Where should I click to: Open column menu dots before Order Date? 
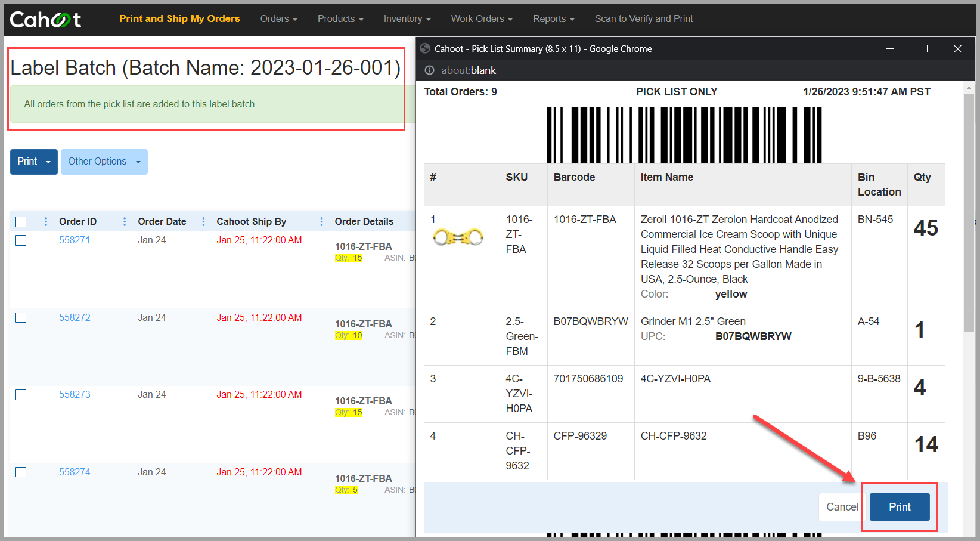pyautogui.click(x=125, y=222)
